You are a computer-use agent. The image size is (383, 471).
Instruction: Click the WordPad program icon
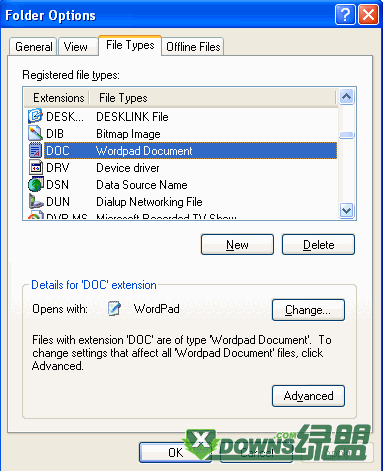pyautogui.click(x=114, y=308)
